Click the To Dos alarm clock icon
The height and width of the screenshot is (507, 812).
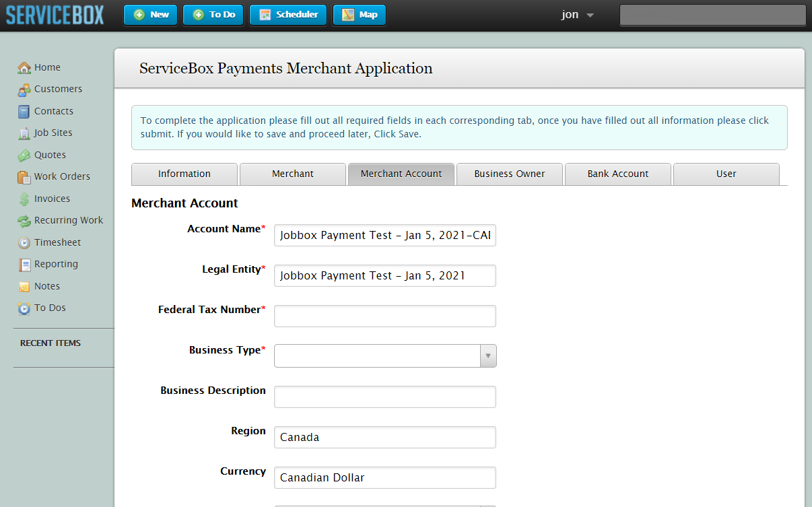pos(24,308)
